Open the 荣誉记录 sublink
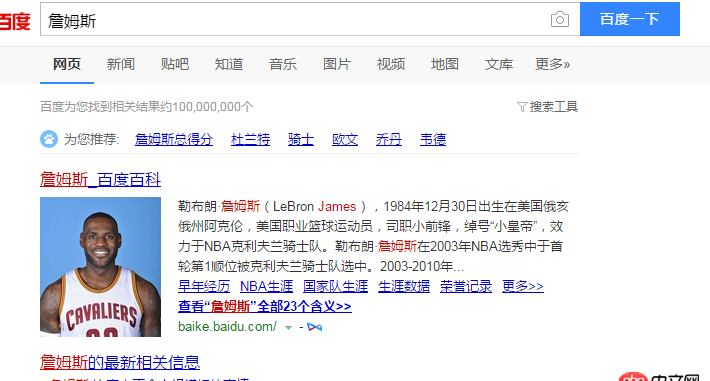Viewport: 710px width, 381px height. click(x=466, y=286)
